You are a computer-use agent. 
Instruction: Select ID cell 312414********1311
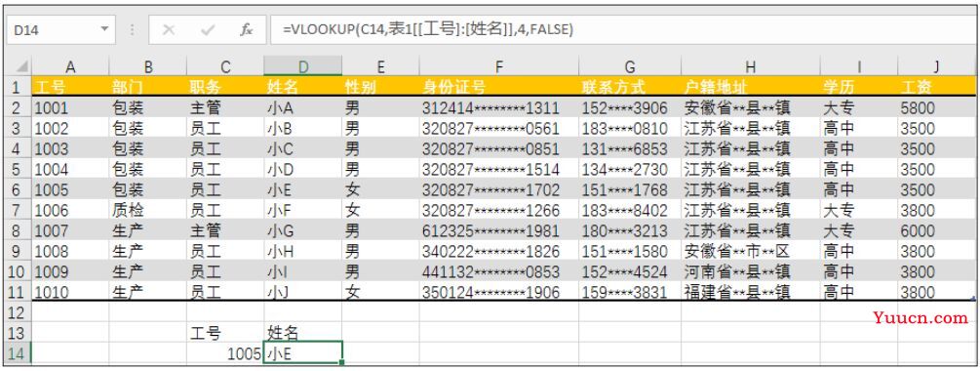[498, 107]
